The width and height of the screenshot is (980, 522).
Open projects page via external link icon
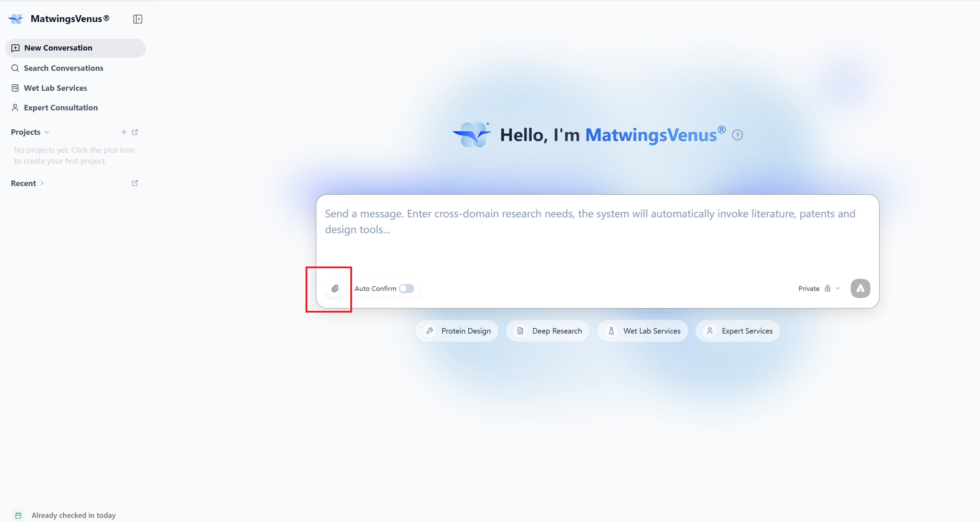pos(135,132)
